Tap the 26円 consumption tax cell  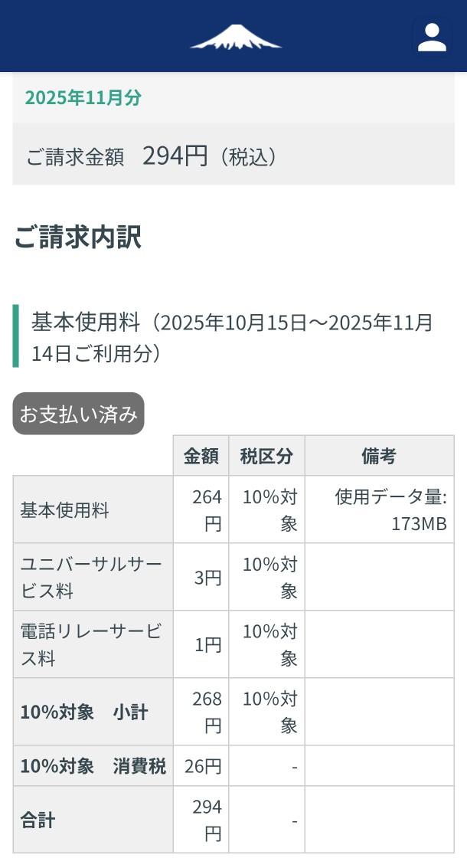click(201, 766)
